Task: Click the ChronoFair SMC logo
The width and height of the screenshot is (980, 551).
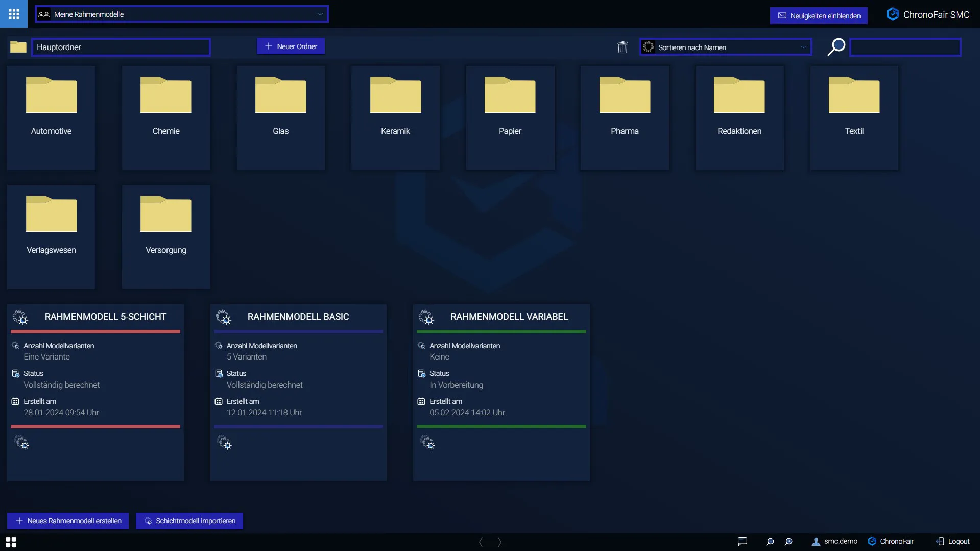Action: (x=927, y=14)
